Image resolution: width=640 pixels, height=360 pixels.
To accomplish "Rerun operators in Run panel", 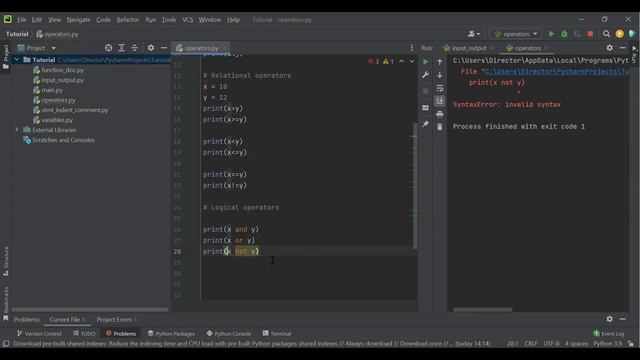I will [425, 62].
